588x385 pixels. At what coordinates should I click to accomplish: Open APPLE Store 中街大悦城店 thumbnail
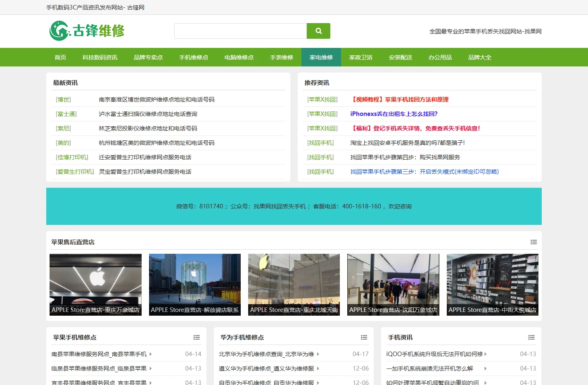pos(493,285)
